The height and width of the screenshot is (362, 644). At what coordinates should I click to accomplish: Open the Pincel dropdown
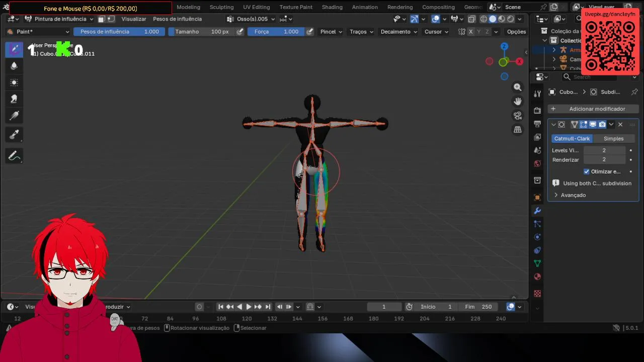[x=331, y=32]
